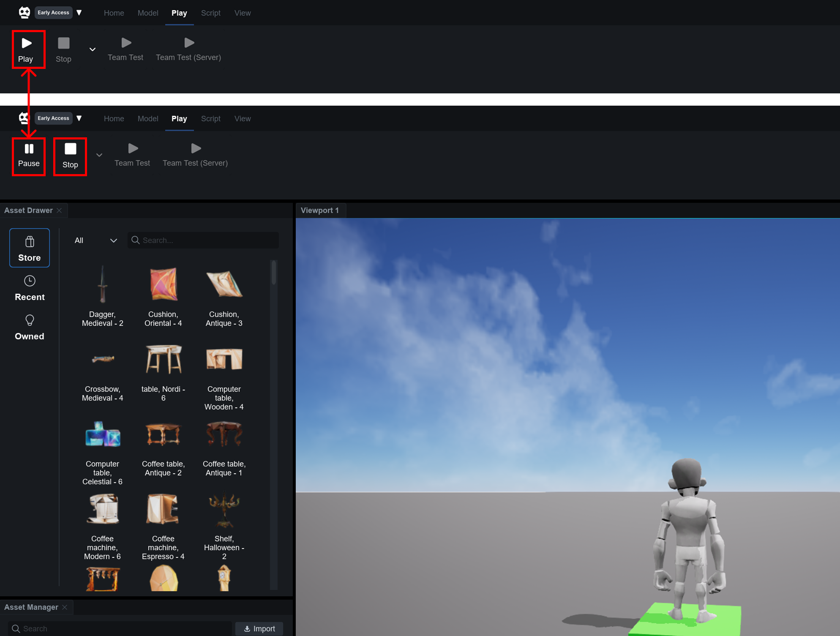Show Recent assets
Image resolution: width=840 pixels, height=636 pixels.
point(30,288)
